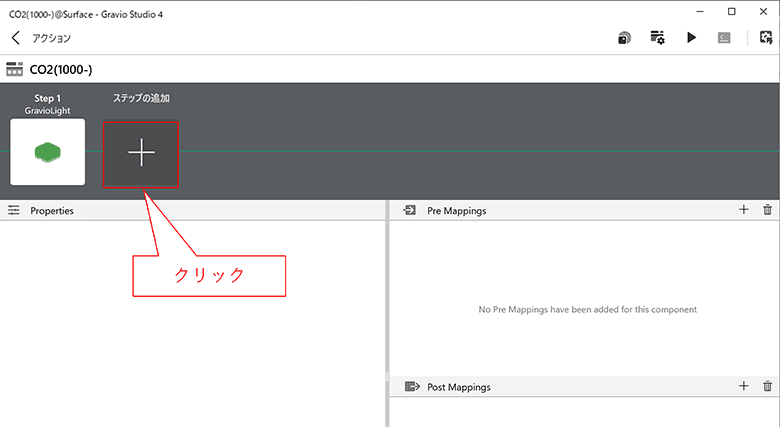The image size is (780, 427).
Task: Open the console output icon in the toolbar
Action: point(724,38)
